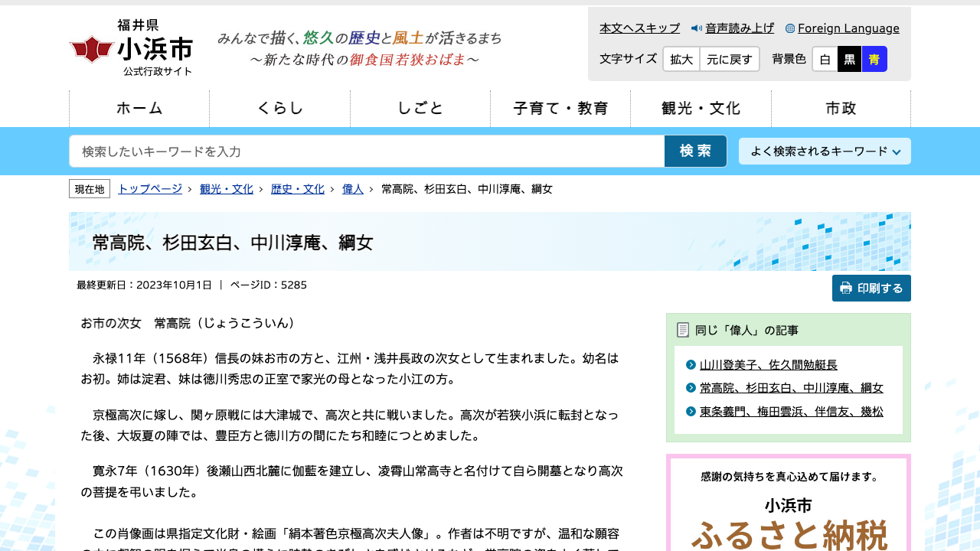
Task: Reset text size with 元に戻す
Action: pyautogui.click(x=730, y=59)
